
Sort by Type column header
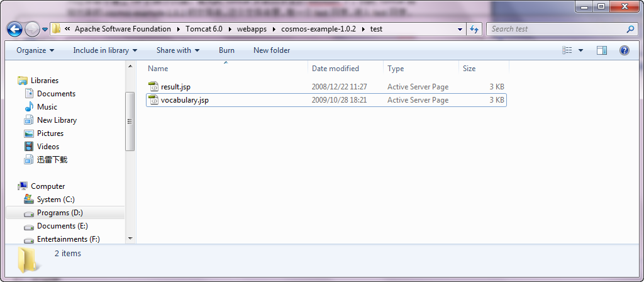[x=421, y=69]
